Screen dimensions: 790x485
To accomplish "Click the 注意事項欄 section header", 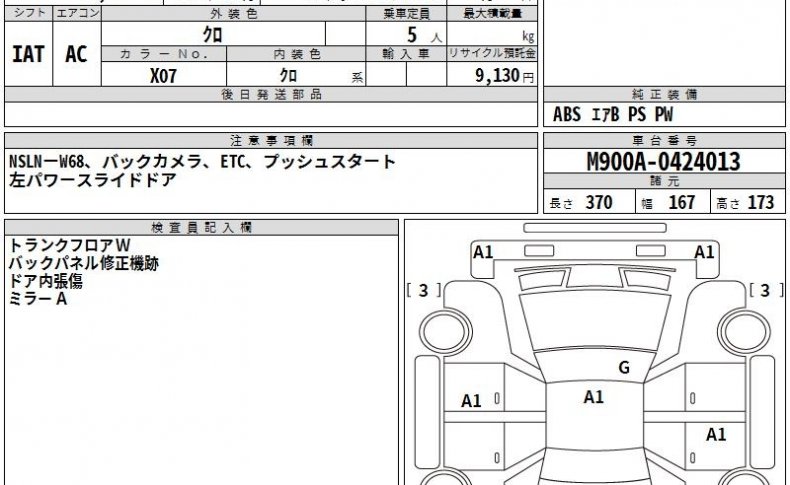I will [271, 141].
